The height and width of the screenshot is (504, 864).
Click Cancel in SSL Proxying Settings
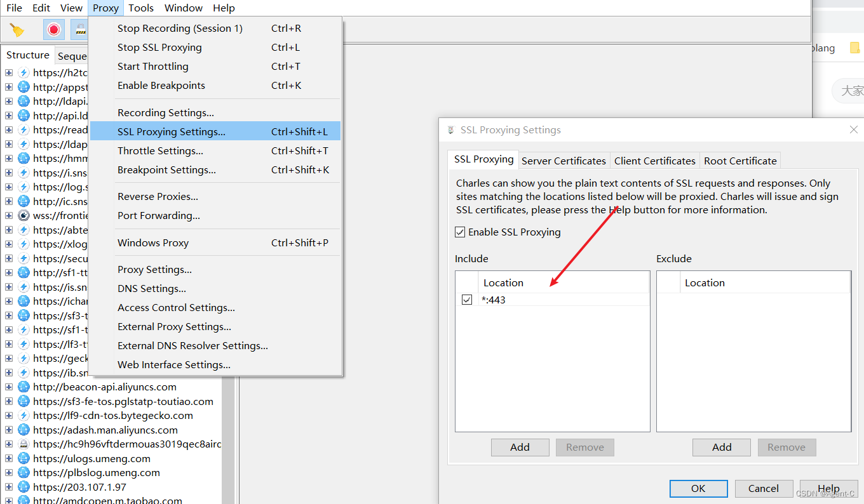(764, 488)
